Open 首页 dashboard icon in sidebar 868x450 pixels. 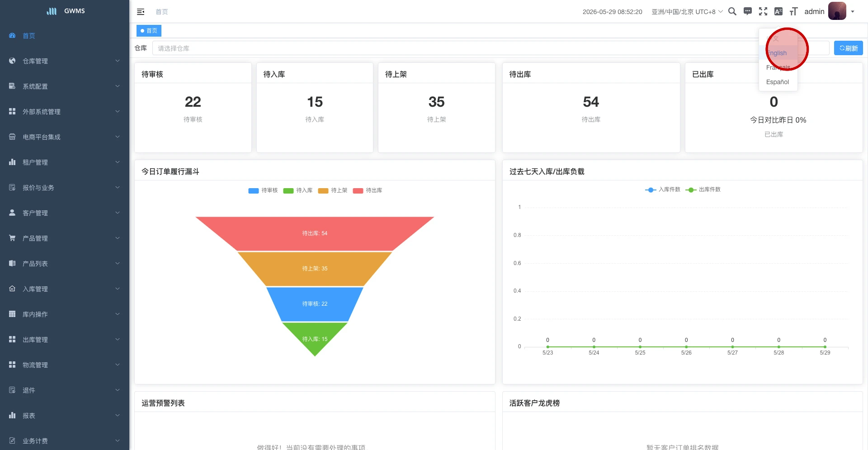click(12, 35)
